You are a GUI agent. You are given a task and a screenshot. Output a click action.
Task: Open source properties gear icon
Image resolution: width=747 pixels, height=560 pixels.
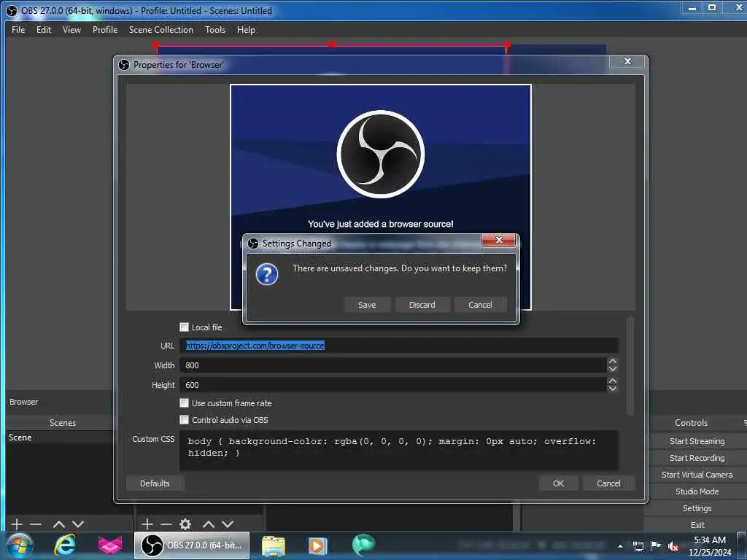click(185, 524)
